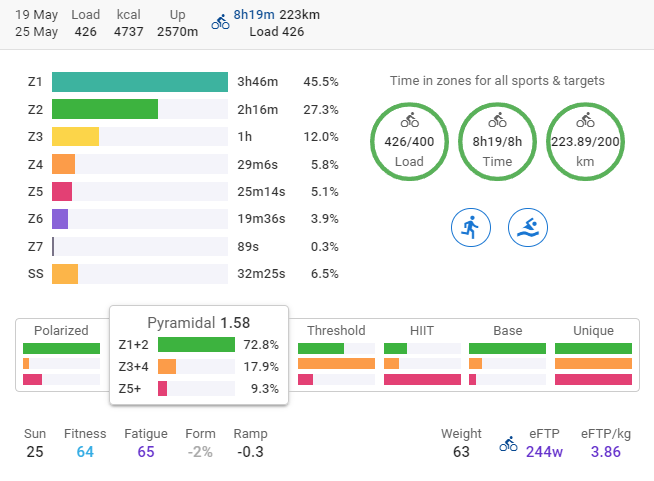Choose the Polarized distribution chart
The image size is (654, 481).
click(62, 355)
